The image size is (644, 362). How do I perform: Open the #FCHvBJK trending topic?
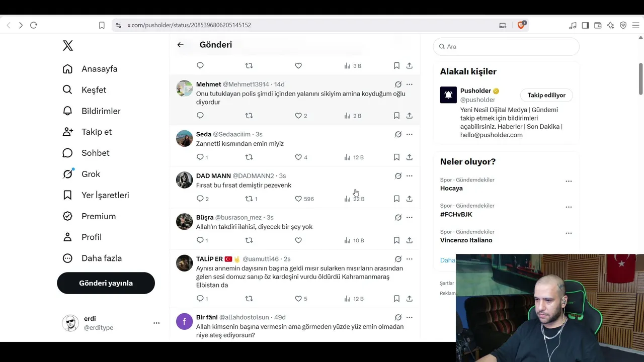(456, 215)
